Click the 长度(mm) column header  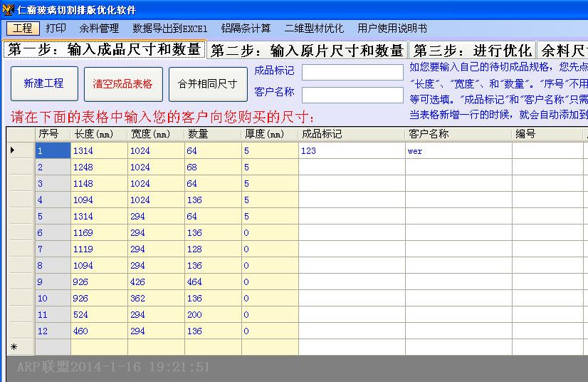(x=99, y=134)
